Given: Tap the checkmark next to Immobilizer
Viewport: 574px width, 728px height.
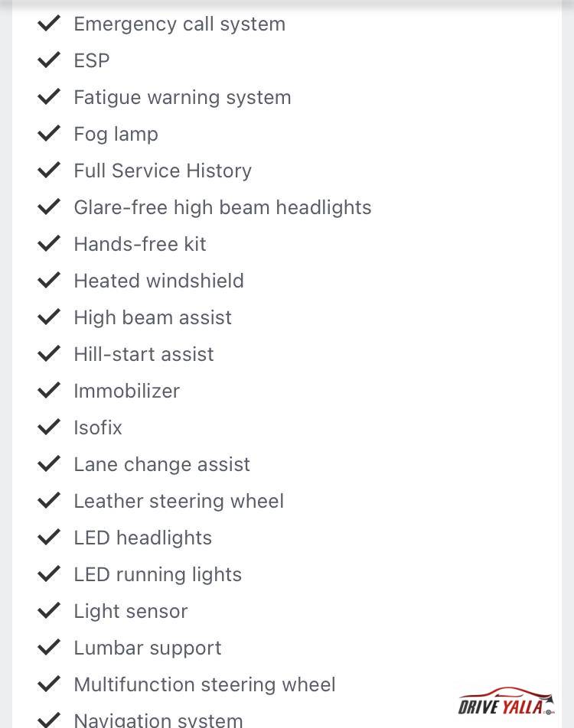Looking at the screenshot, I should coord(49,390).
